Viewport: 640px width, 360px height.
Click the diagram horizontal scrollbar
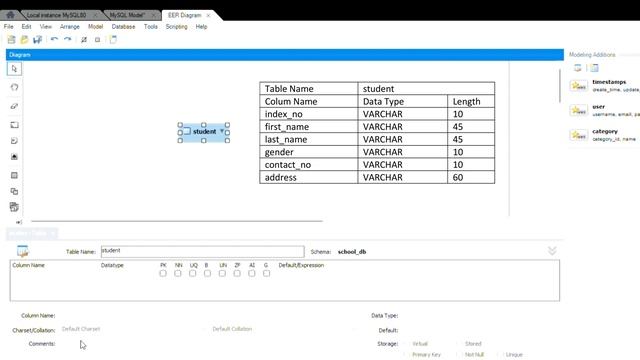[177, 221]
